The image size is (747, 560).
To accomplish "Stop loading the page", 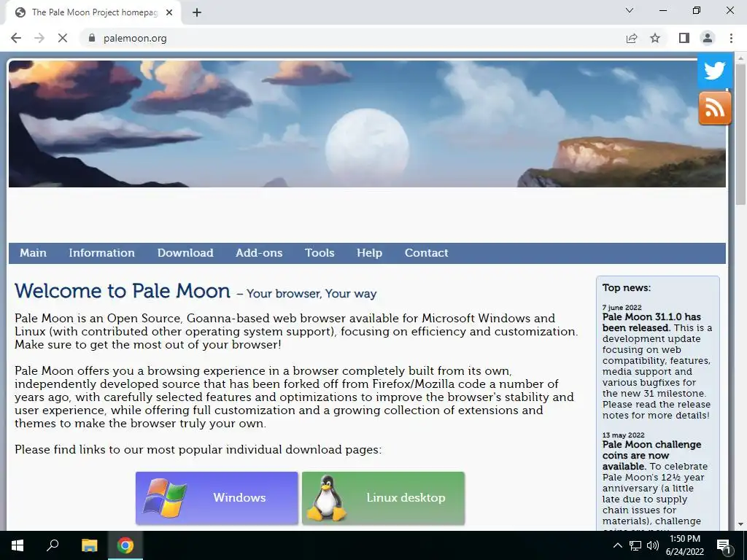I will pos(63,38).
